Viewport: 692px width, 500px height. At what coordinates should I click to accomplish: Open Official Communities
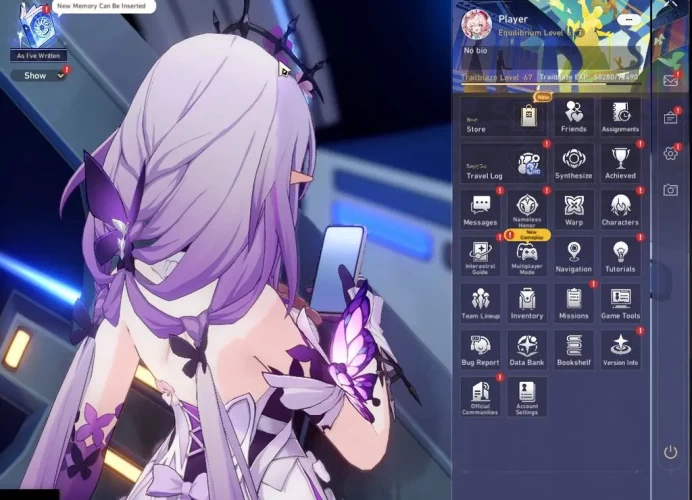(x=480, y=397)
